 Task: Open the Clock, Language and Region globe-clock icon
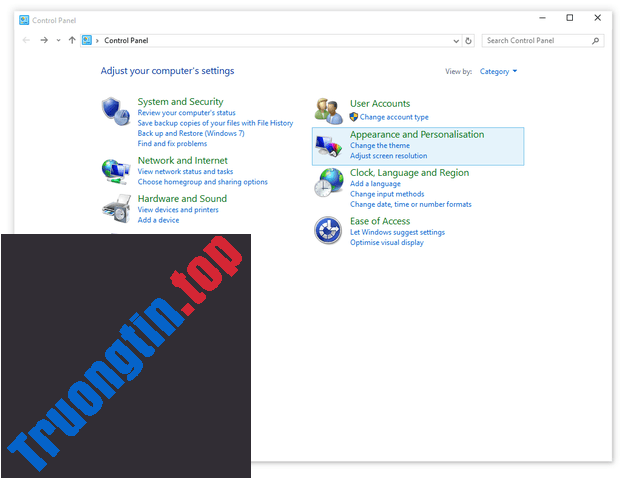328,183
